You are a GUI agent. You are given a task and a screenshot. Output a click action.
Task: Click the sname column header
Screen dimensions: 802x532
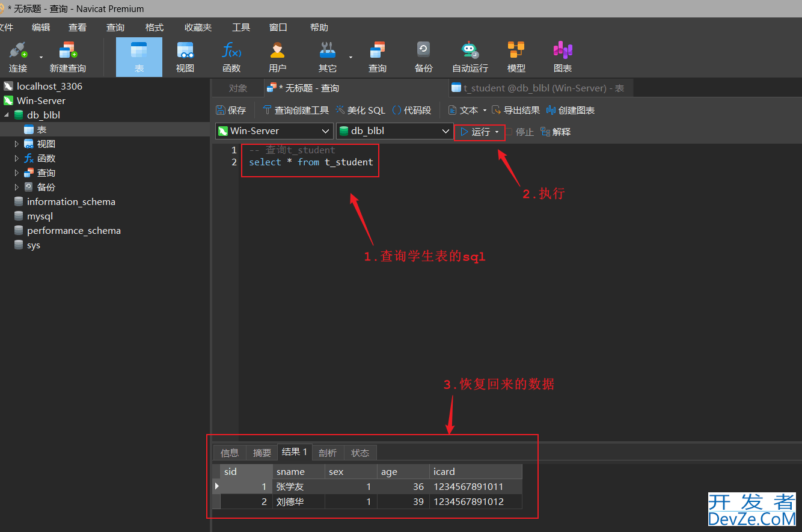tap(299, 471)
